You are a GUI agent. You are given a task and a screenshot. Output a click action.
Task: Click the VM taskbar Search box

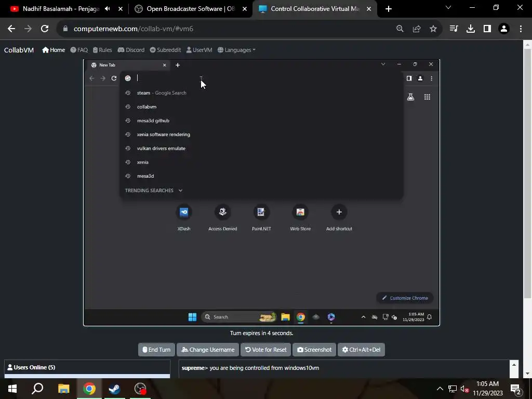pyautogui.click(x=239, y=317)
